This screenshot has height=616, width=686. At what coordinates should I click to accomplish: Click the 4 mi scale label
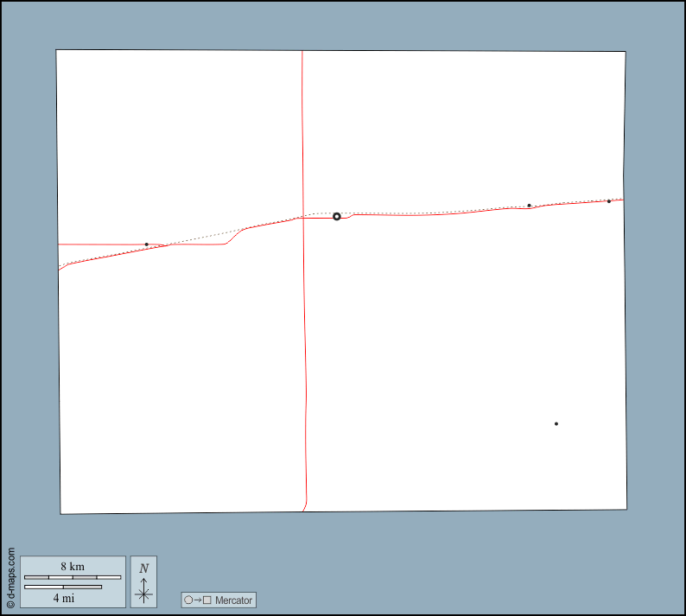coord(63,598)
